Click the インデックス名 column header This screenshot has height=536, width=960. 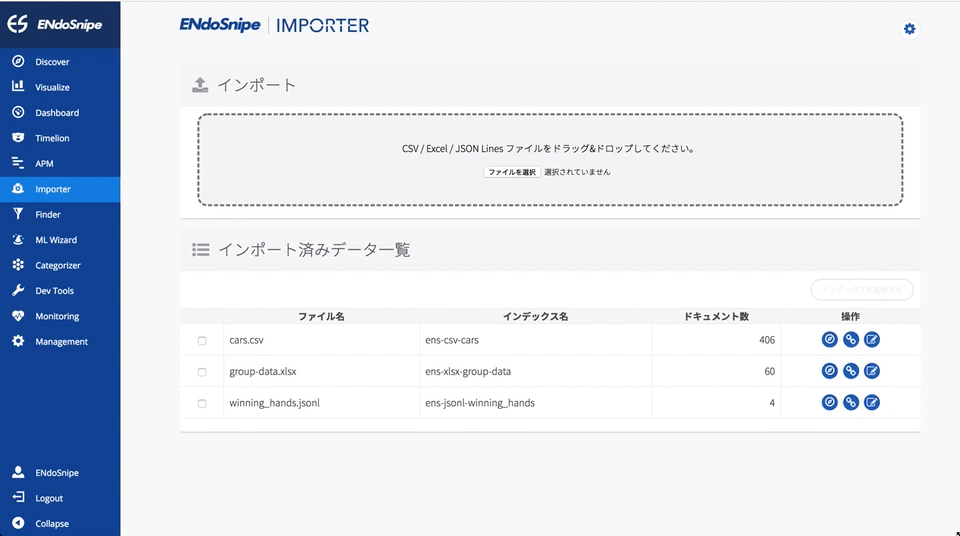pyautogui.click(x=536, y=316)
